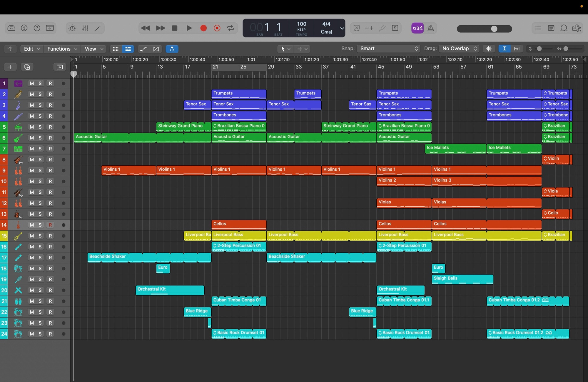Toggle the Cycle loop button

tap(230, 28)
